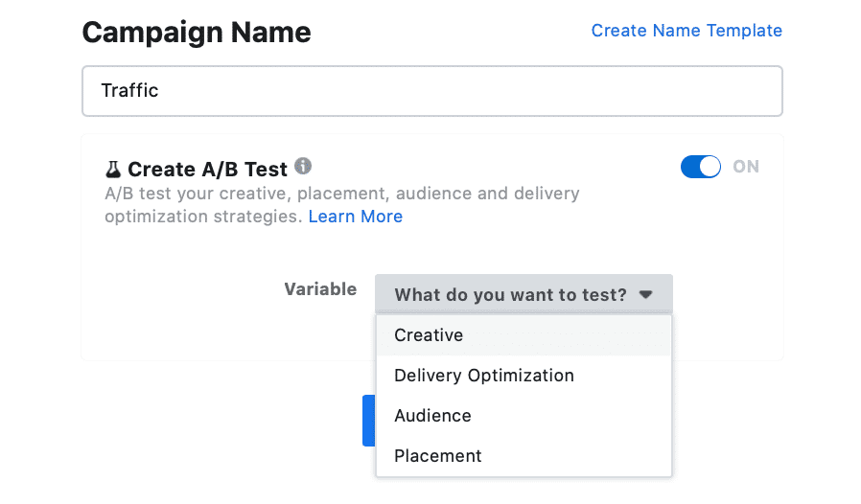The width and height of the screenshot is (861, 504).
Task: Follow the Learn More link
Action: click(x=356, y=217)
